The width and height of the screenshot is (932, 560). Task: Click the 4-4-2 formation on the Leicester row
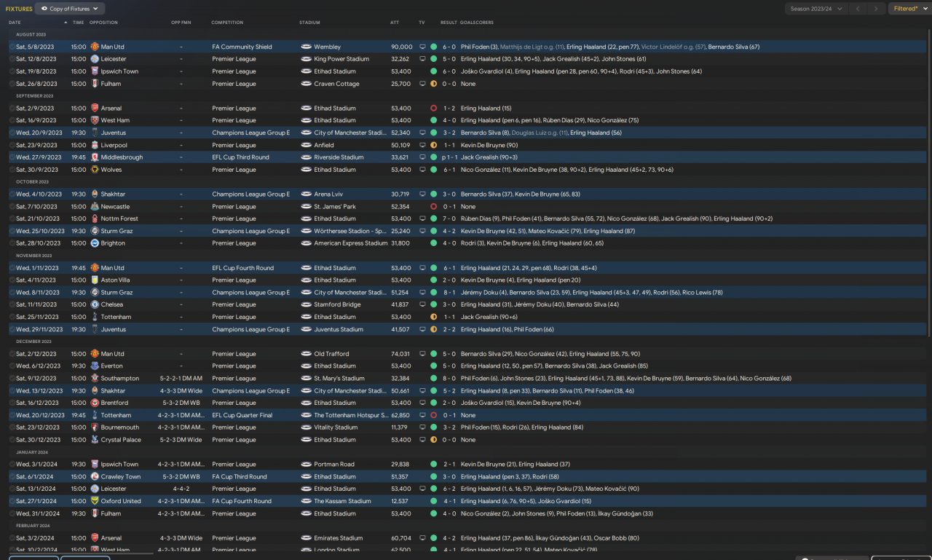click(181, 489)
